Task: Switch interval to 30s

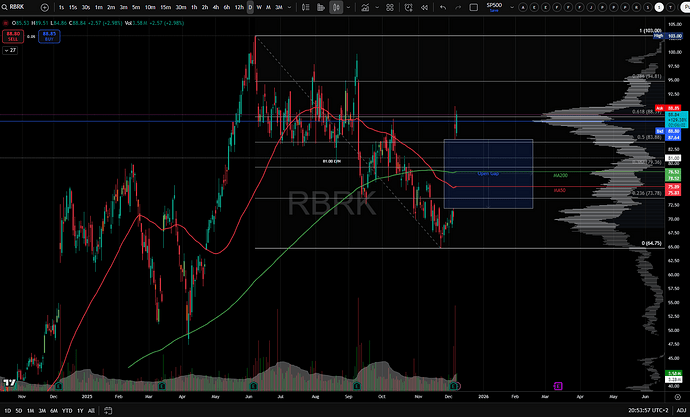Action: [x=86, y=7]
